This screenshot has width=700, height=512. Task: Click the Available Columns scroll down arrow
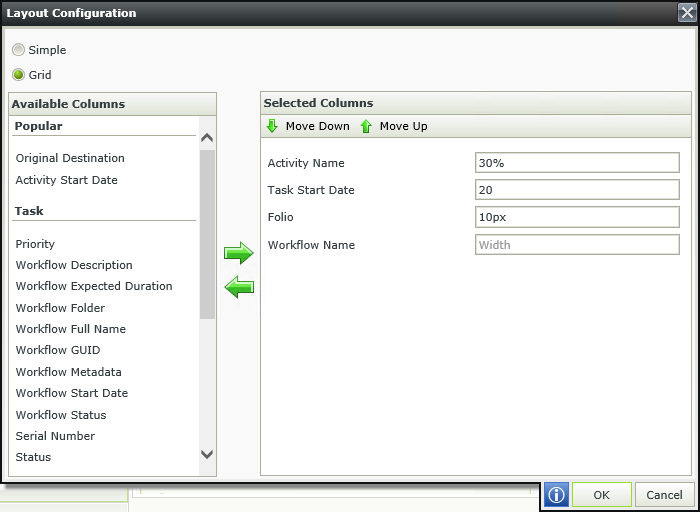[x=207, y=454]
